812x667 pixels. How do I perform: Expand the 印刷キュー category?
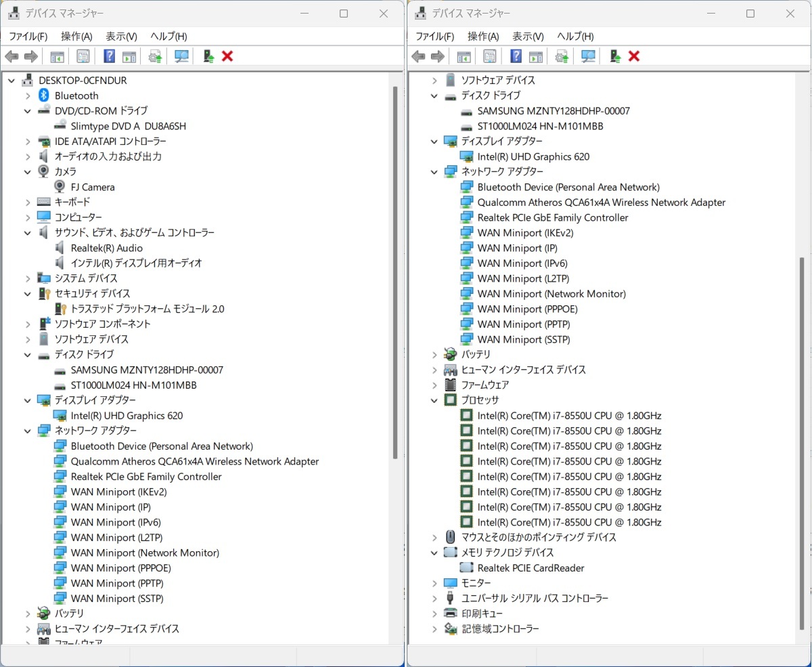[434, 614]
